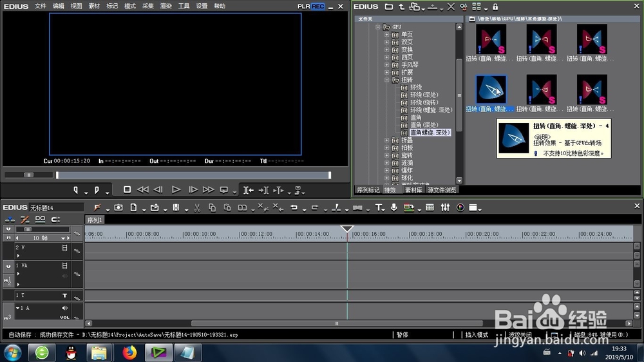
Task: Toggle mute speaker on track 1 A
Action: [x=65, y=308]
